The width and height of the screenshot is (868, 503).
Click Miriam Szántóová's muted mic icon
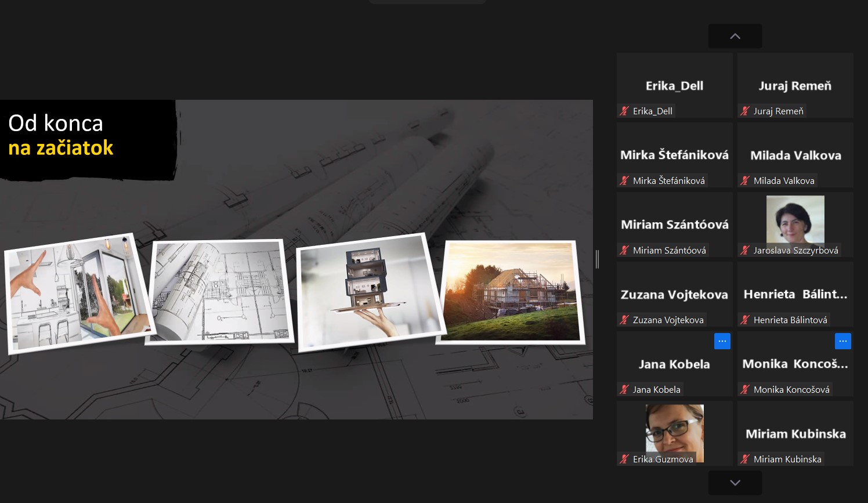coord(624,250)
